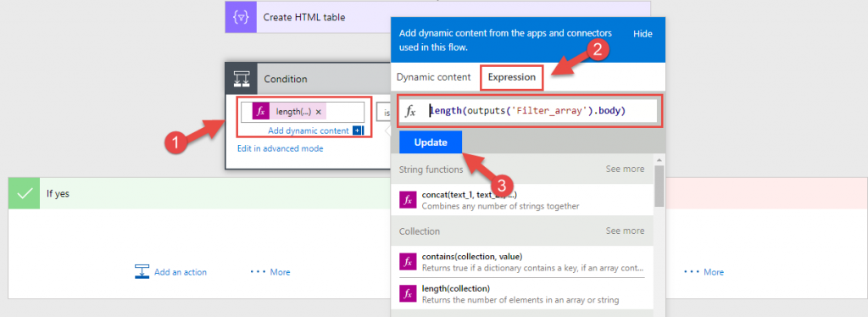The width and height of the screenshot is (868, 317).
Task: Click the Add an action icon
Action: click(142, 271)
